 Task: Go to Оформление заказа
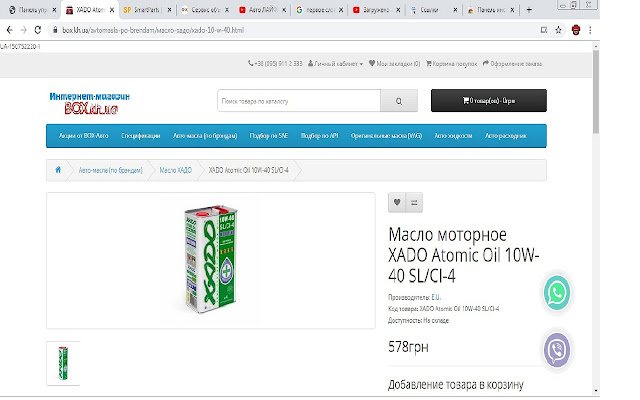[512, 64]
